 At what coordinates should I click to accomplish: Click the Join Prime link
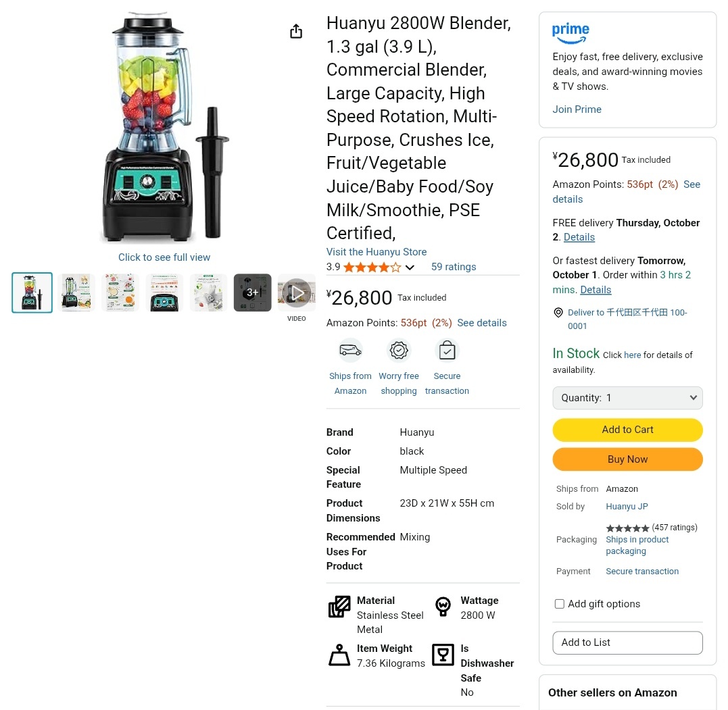[577, 109]
